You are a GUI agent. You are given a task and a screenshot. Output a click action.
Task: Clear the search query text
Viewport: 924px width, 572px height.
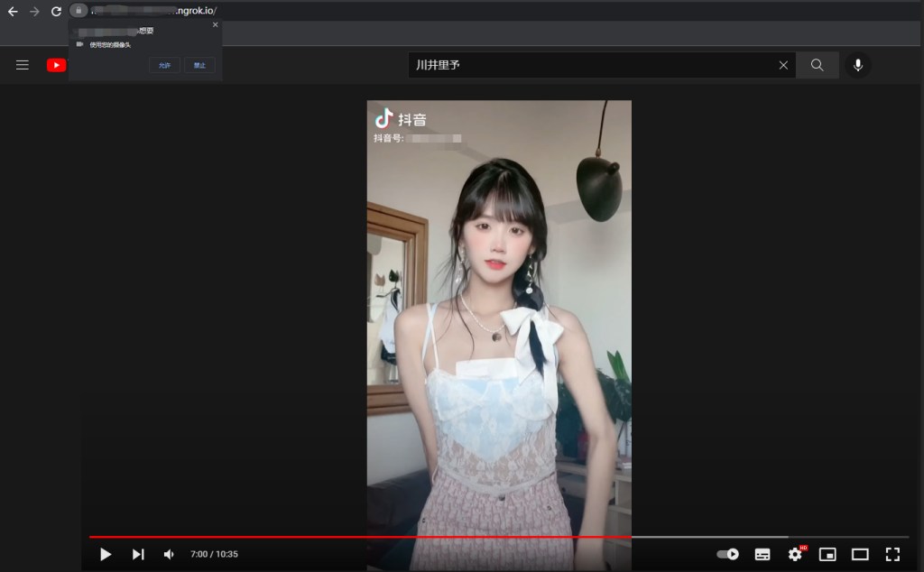point(783,65)
